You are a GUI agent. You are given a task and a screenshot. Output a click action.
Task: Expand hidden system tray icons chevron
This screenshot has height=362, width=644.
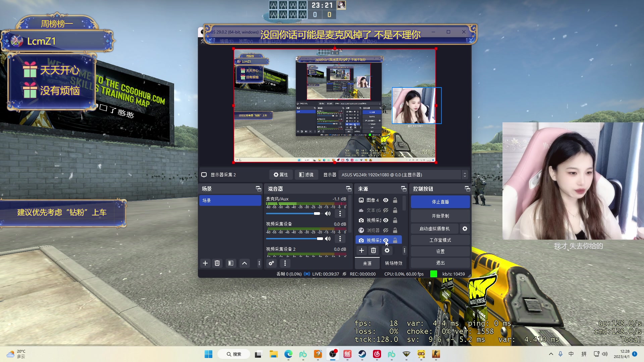551,354
